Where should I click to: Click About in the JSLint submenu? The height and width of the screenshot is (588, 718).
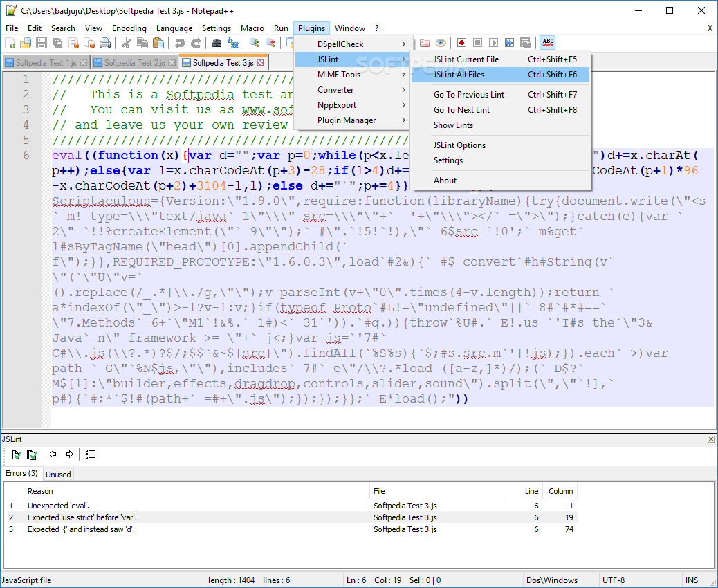tap(501, 181)
